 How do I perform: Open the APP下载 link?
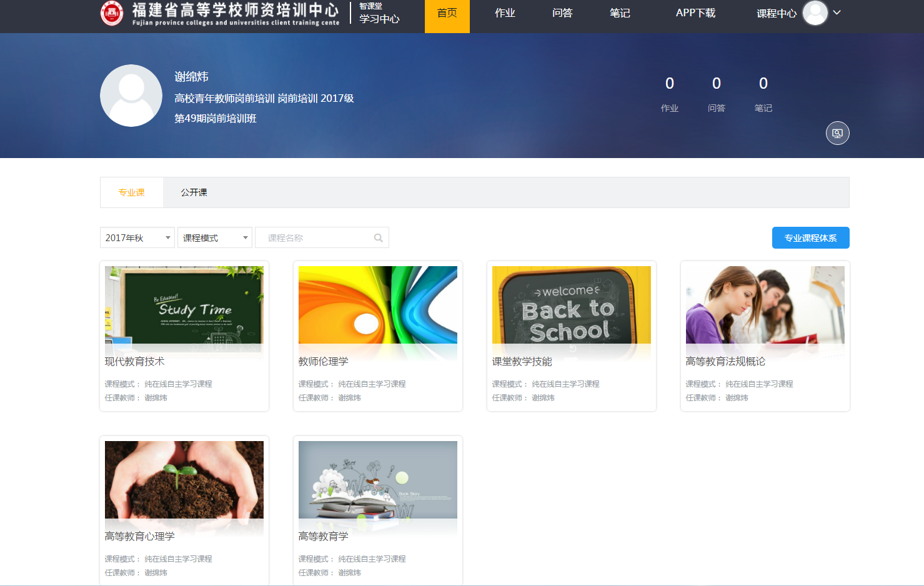tap(695, 13)
